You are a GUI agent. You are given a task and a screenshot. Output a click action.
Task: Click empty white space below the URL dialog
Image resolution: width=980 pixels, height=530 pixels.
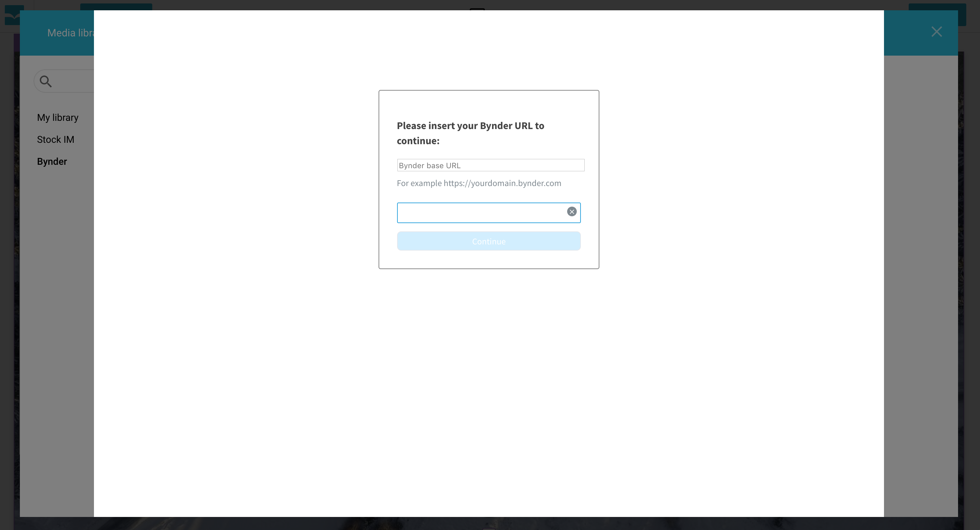coord(489,381)
